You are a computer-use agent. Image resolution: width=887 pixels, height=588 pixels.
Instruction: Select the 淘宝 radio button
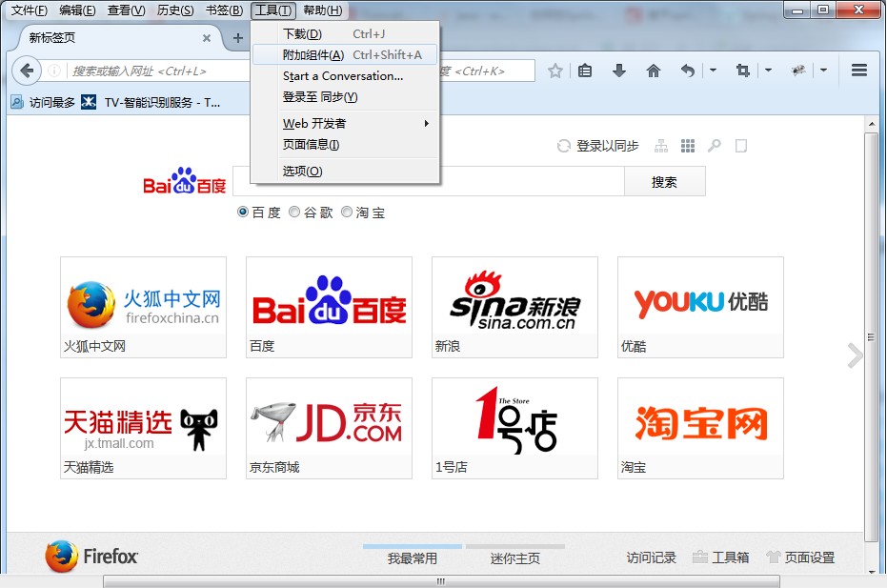[346, 212]
